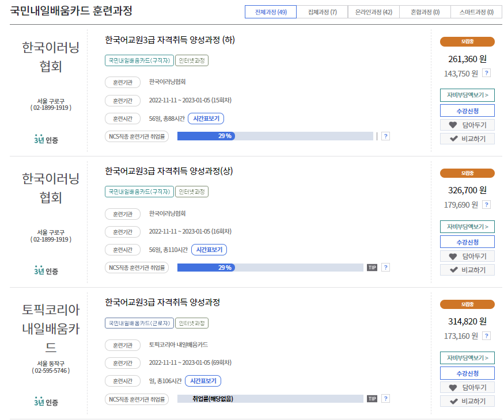Screen dimensions: 504x420
Task: Click the 29% employment bar of 양성과정 (하)
Action: click(275, 136)
